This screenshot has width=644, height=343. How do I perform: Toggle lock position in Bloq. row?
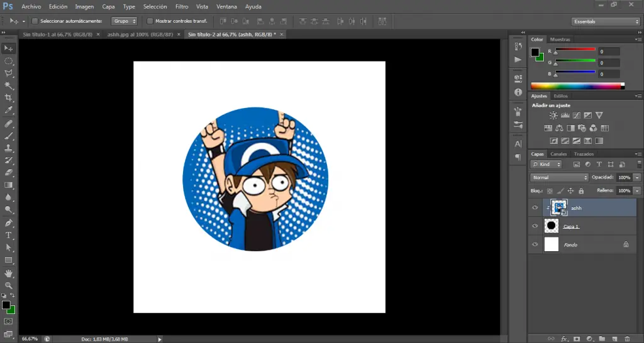click(570, 191)
